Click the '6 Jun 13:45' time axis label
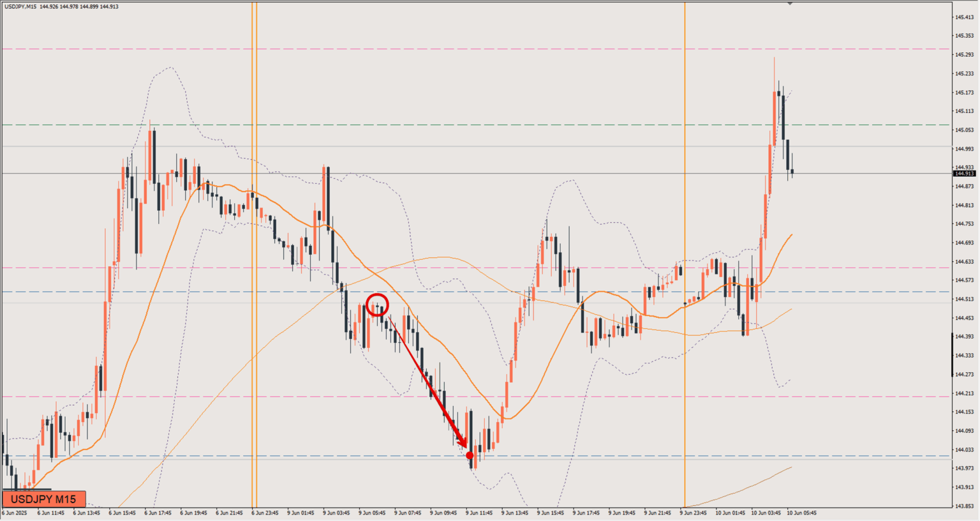 [x=87, y=513]
